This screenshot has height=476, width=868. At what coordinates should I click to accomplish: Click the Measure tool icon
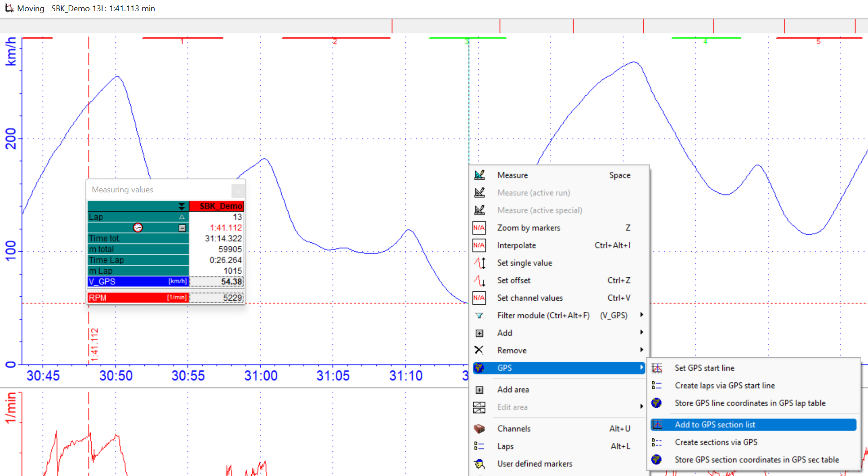click(479, 175)
